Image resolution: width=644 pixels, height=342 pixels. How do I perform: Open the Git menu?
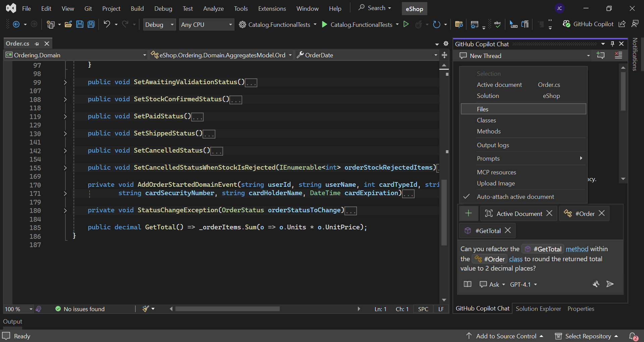(88, 8)
